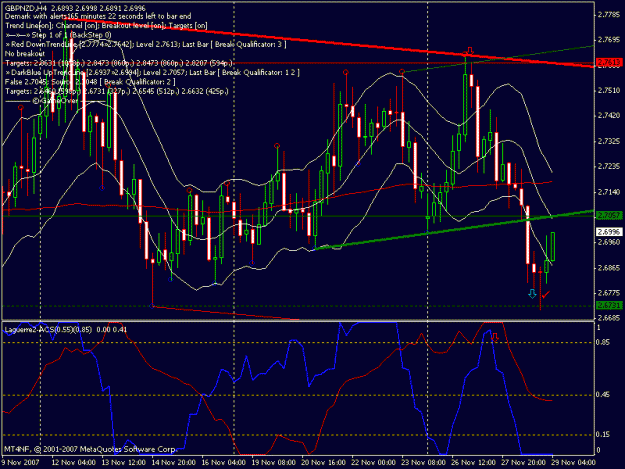Click the MetaQuotes Software Corp. copyright text

click(x=90, y=449)
